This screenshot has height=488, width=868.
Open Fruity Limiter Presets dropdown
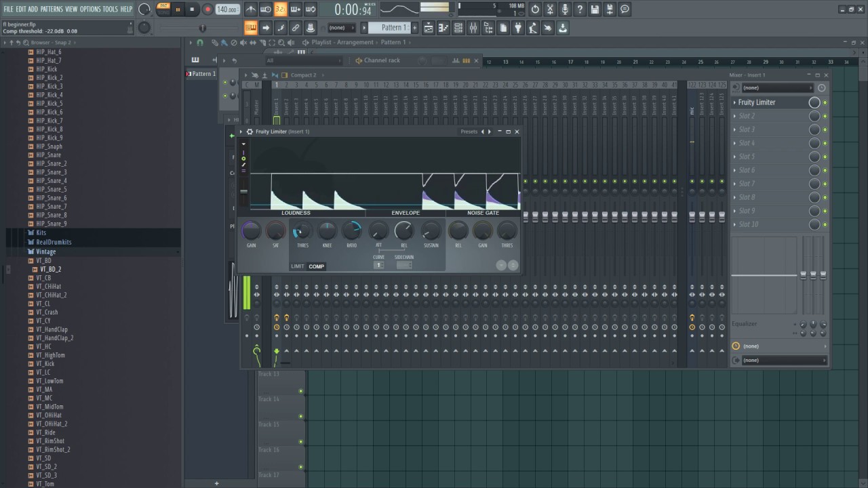(x=469, y=131)
